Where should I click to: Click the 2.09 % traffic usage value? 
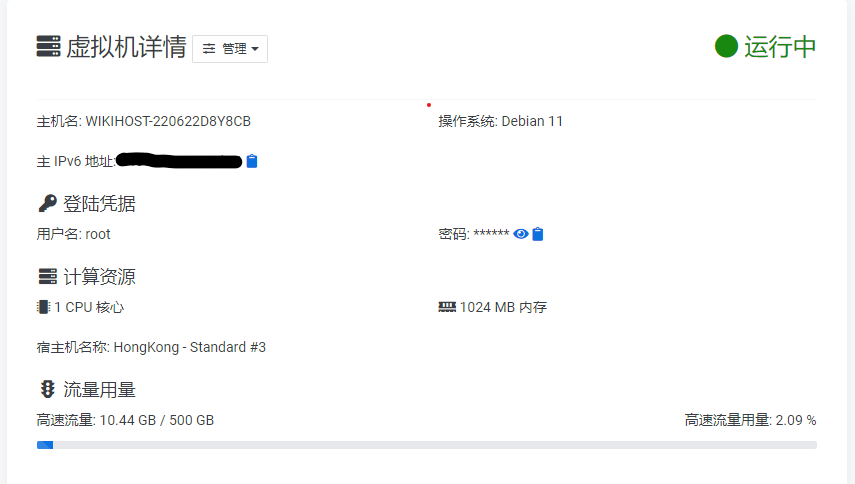coord(796,420)
